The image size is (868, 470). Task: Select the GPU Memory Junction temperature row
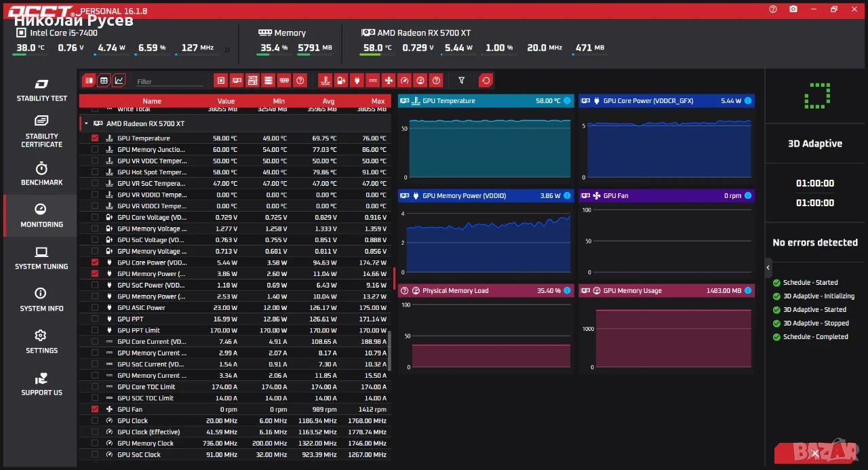[235, 149]
